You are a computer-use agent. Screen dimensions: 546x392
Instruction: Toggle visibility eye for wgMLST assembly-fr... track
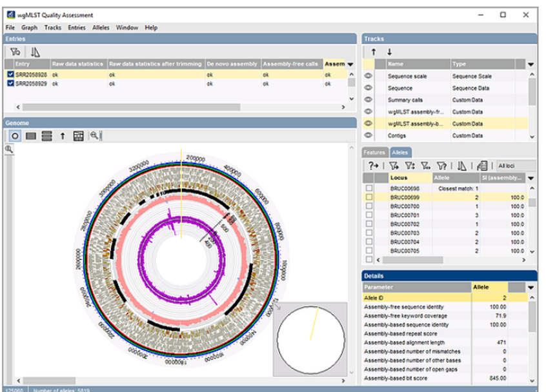368,112
